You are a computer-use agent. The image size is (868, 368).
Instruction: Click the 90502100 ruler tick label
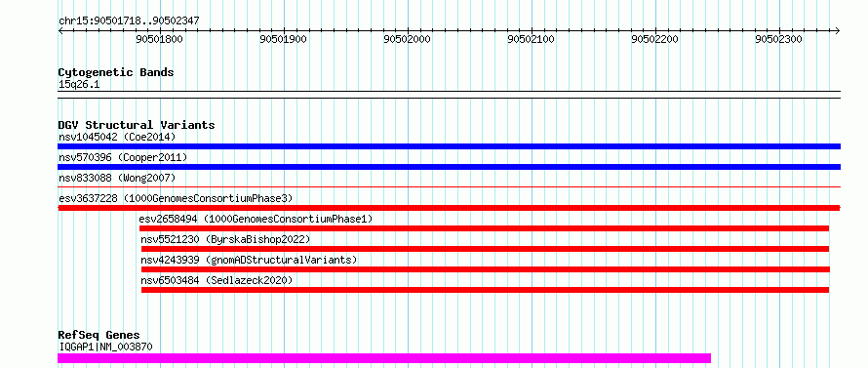(x=532, y=39)
